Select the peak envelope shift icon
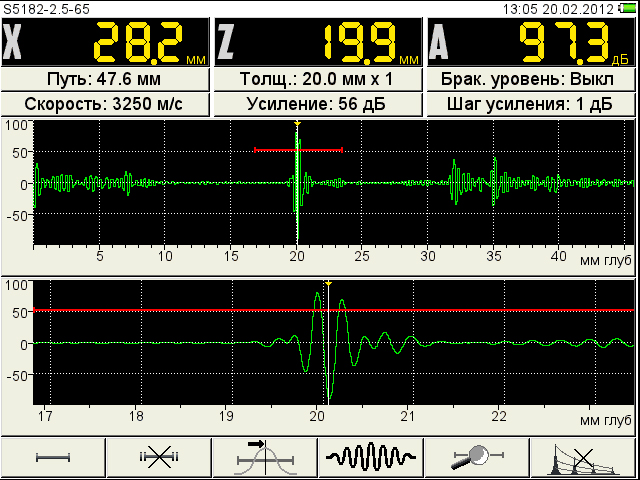This screenshot has height=480, width=640. (x=265, y=458)
